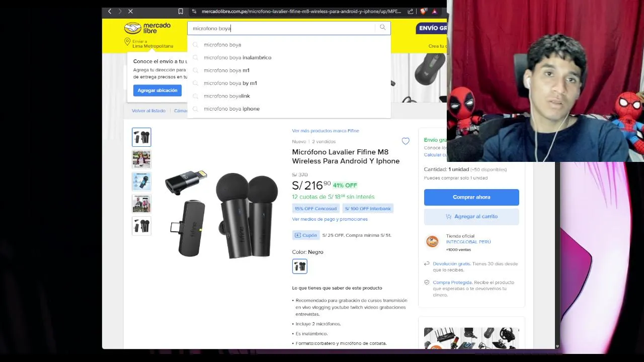Select suggestion 'microfono boya inalambrico'
This screenshot has width=644, height=362.
pos(289,57)
